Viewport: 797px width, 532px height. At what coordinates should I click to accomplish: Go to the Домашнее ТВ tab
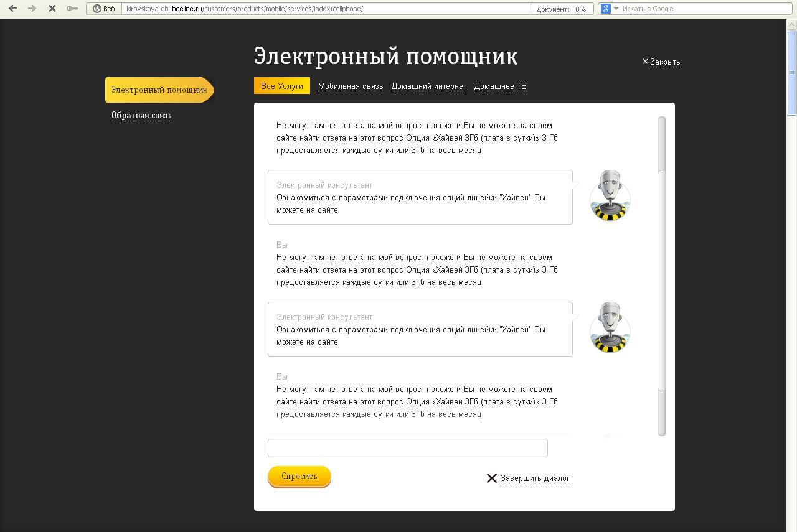click(500, 86)
